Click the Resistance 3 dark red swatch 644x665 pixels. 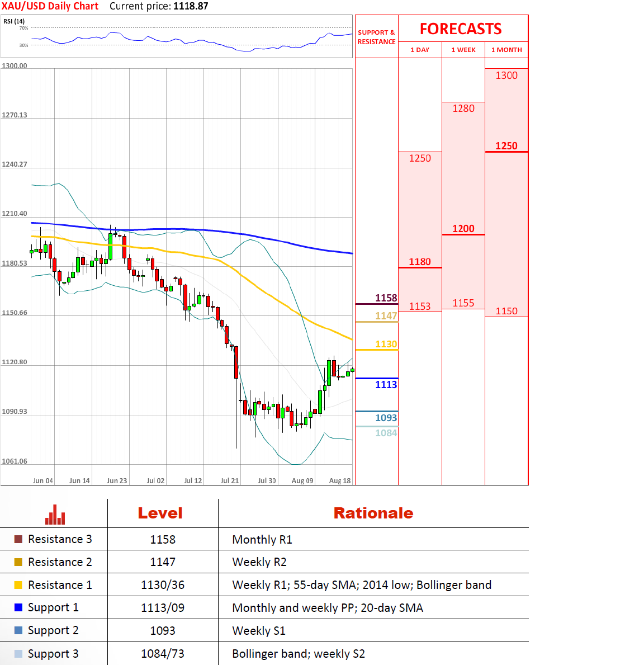point(18,539)
